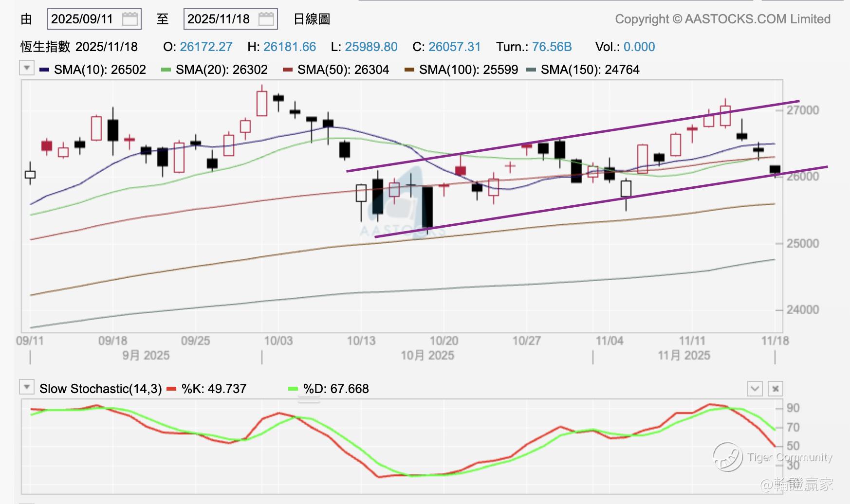This screenshot has height=504, width=850.
Task: Click the 11/18 date axis label
Action: 775,341
